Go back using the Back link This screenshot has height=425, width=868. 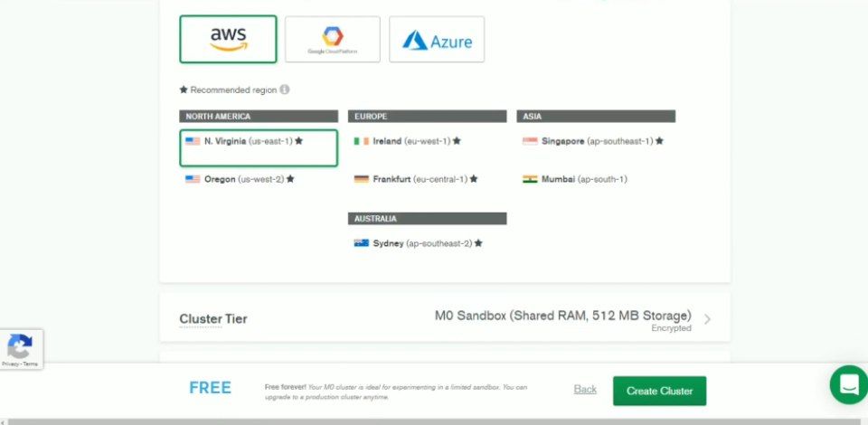[585, 390]
